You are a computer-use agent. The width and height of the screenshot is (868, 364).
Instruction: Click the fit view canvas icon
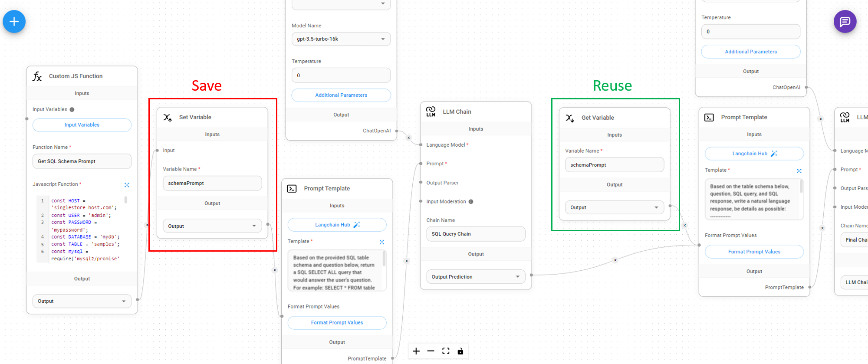tap(446, 351)
